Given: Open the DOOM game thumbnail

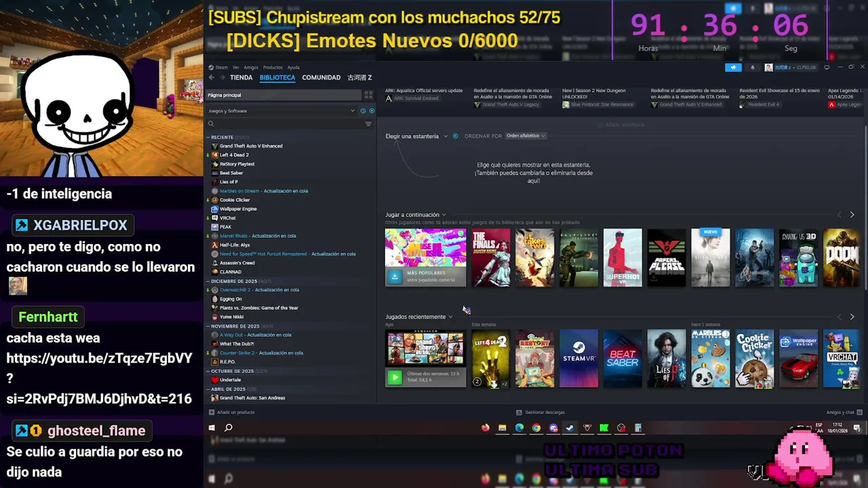Looking at the screenshot, I should tap(841, 258).
